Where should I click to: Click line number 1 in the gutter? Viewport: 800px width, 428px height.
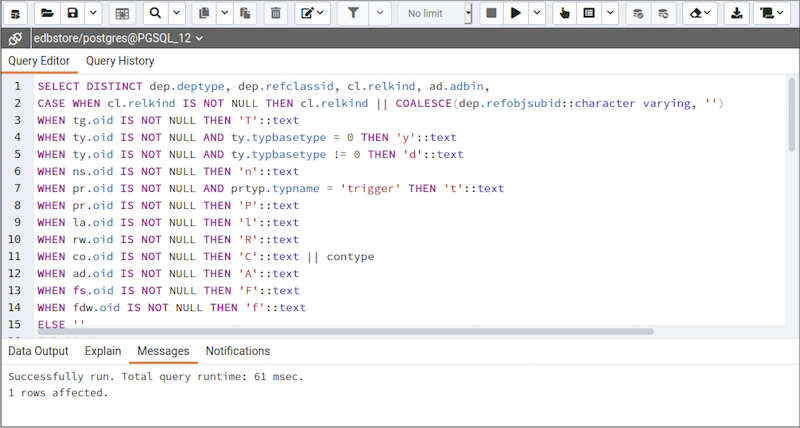[18, 86]
